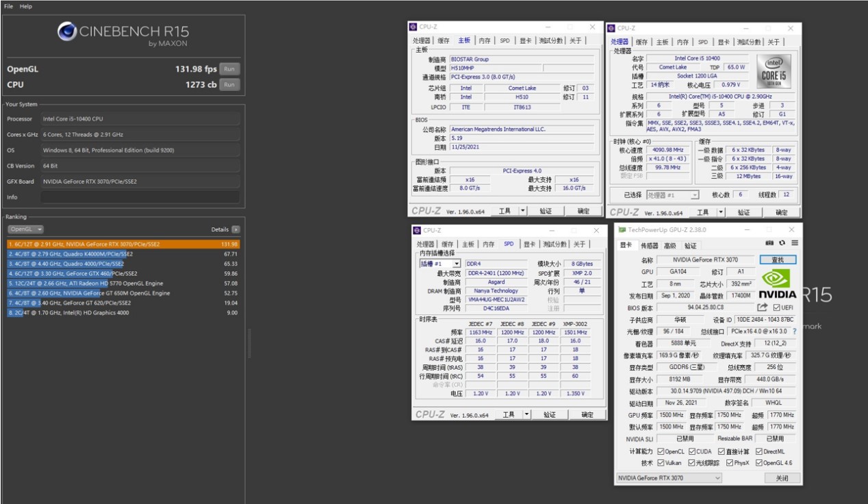The image size is (868, 504).
Task: Open 工具 dropdown arrow in SPD window
Action: [x=526, y=414]
